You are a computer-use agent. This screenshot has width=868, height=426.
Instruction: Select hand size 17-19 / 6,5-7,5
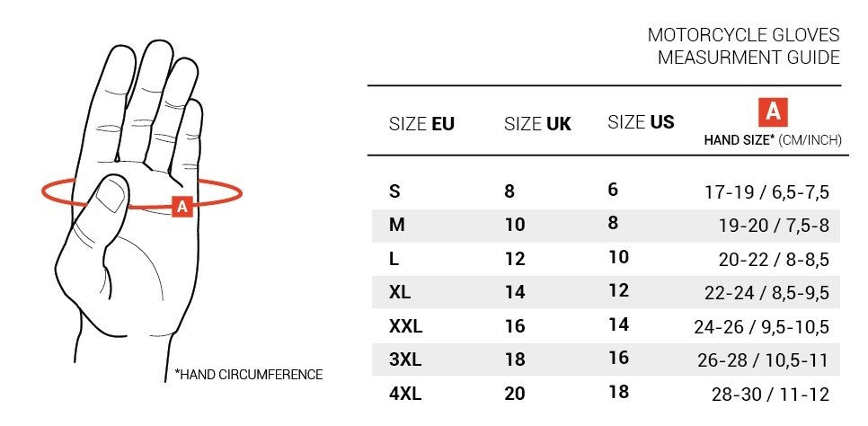(766, 191)
